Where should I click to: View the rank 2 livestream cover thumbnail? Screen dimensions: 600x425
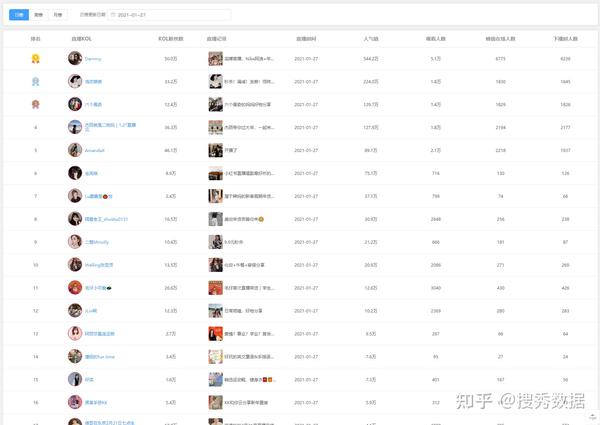click(x=215, y=81)
